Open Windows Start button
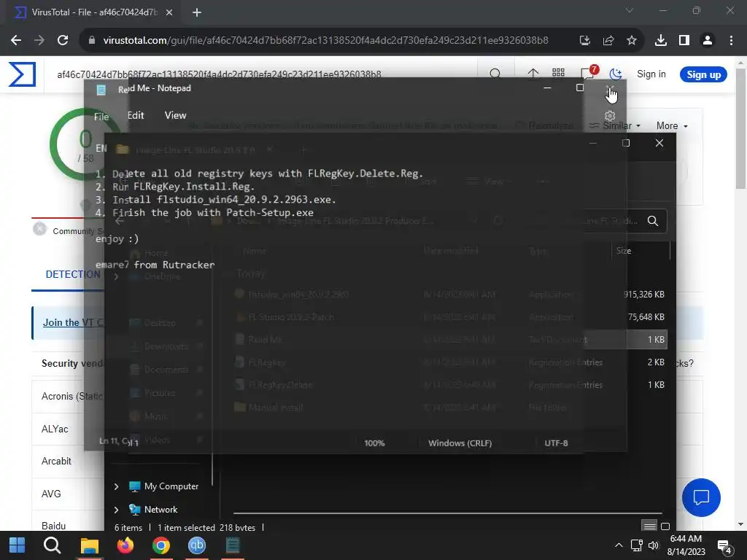 (x=18, y=545)
